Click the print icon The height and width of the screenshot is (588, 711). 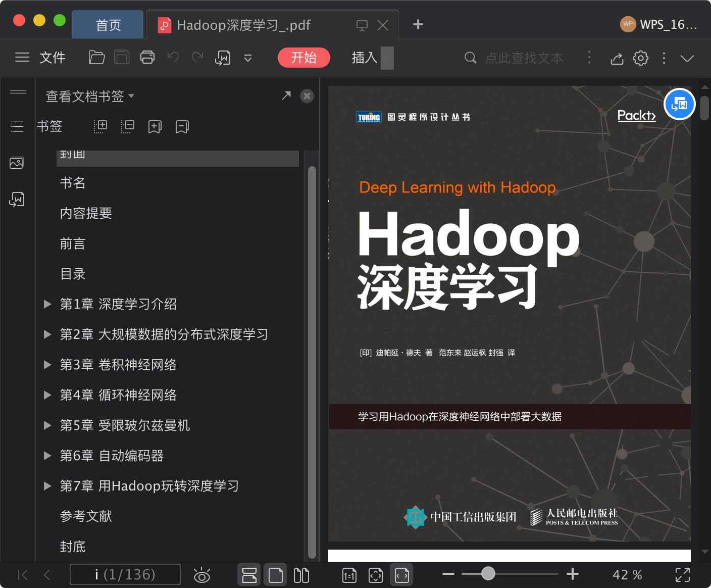coord(147,58)
